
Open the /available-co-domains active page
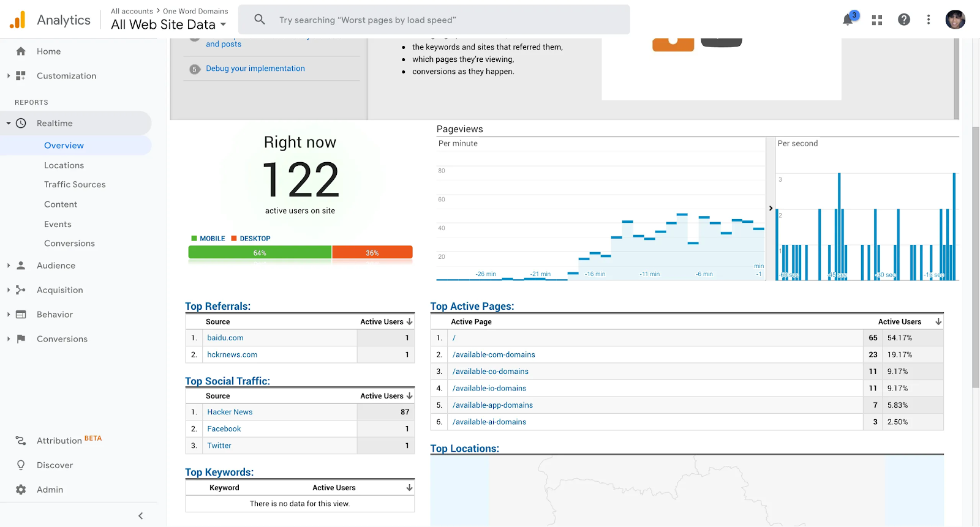491,372
